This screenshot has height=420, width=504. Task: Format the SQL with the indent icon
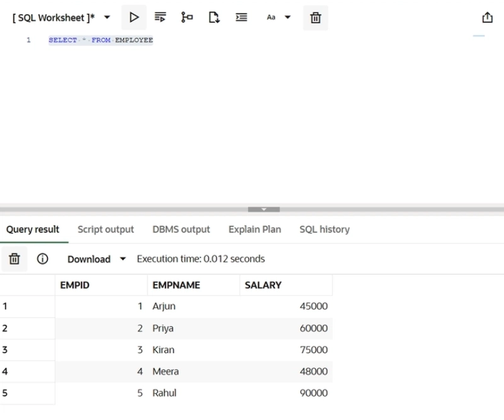241,18
